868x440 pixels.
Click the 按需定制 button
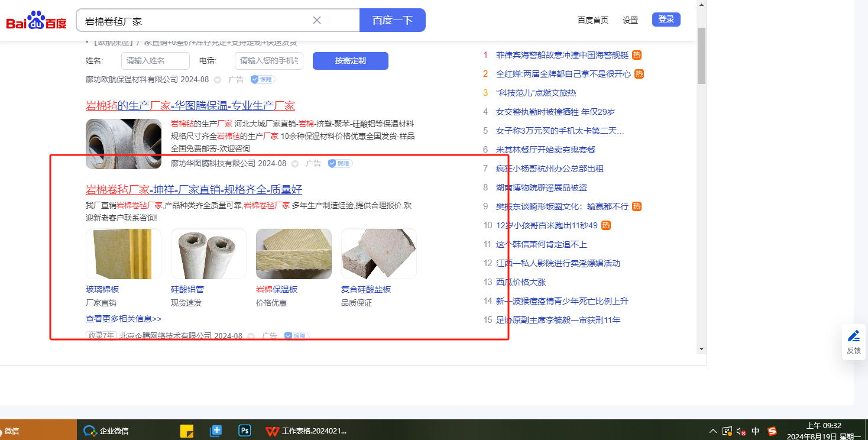[x=351, y=61]
